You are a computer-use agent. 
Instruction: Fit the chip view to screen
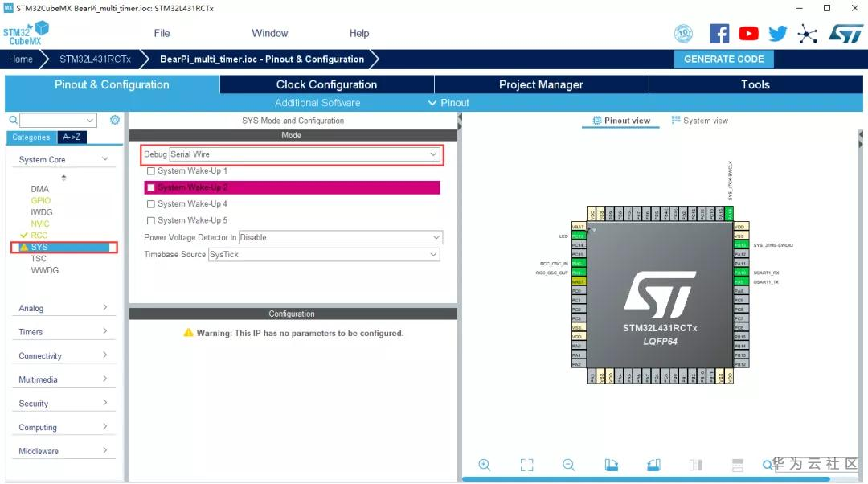tap(527, 465)
